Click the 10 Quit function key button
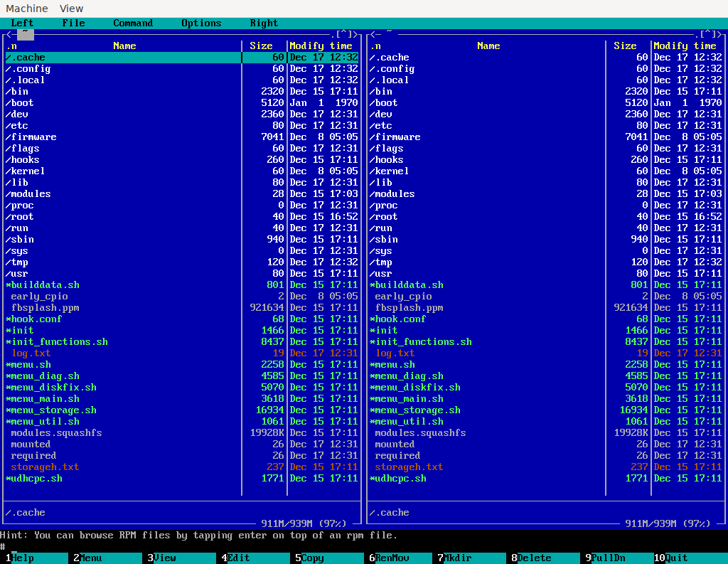The height and width of the screenshot is (564, 728). (x=692, y=558)
